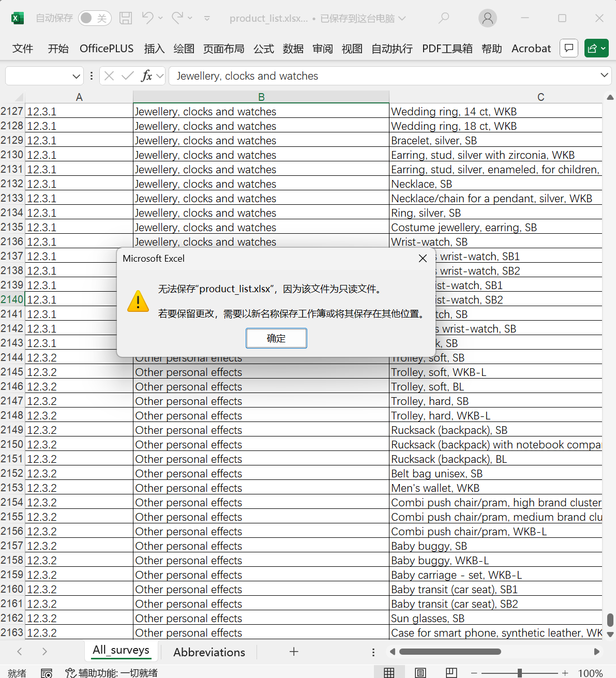Switch to Page Break Preview view
Screen dimensions: 616x678
tap(452, 672)
